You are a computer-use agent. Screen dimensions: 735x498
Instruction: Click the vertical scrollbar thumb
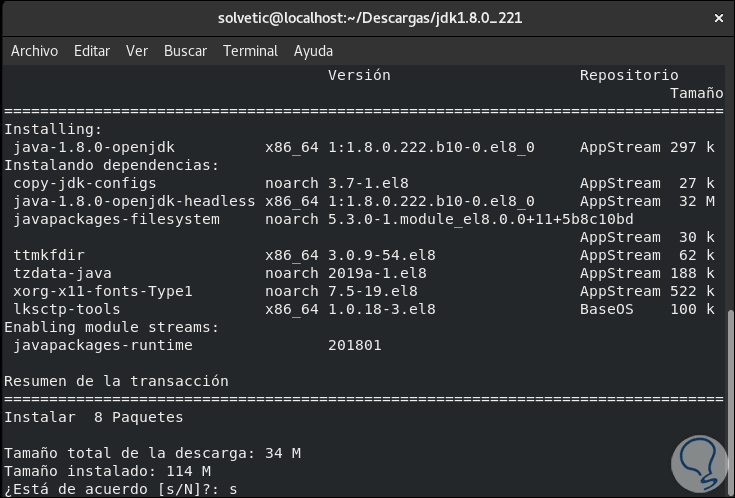[728, 400]
